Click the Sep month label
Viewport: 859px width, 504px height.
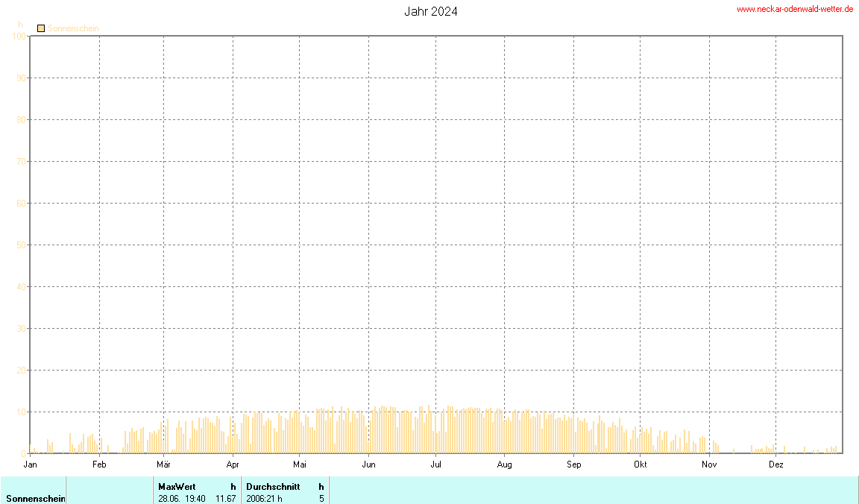click(573, 464)
